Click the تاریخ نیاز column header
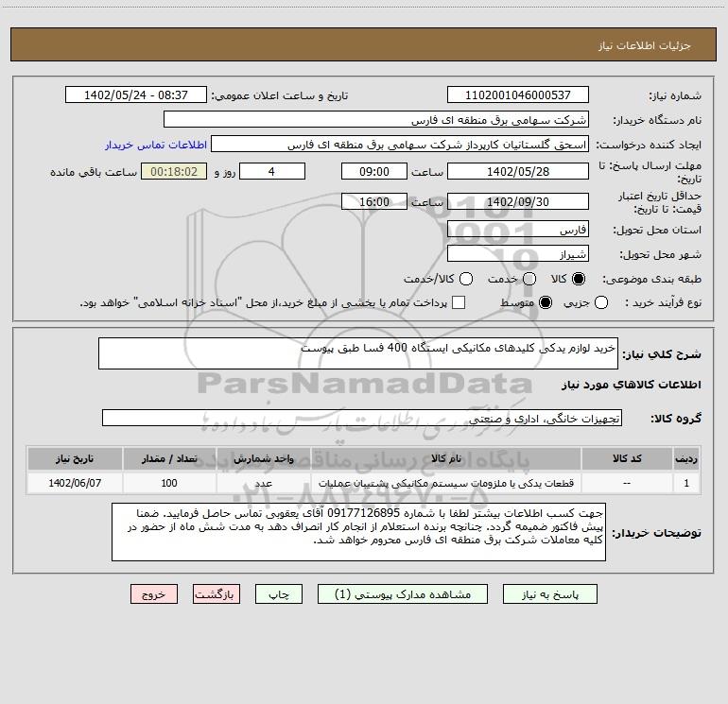 [75, 458]
